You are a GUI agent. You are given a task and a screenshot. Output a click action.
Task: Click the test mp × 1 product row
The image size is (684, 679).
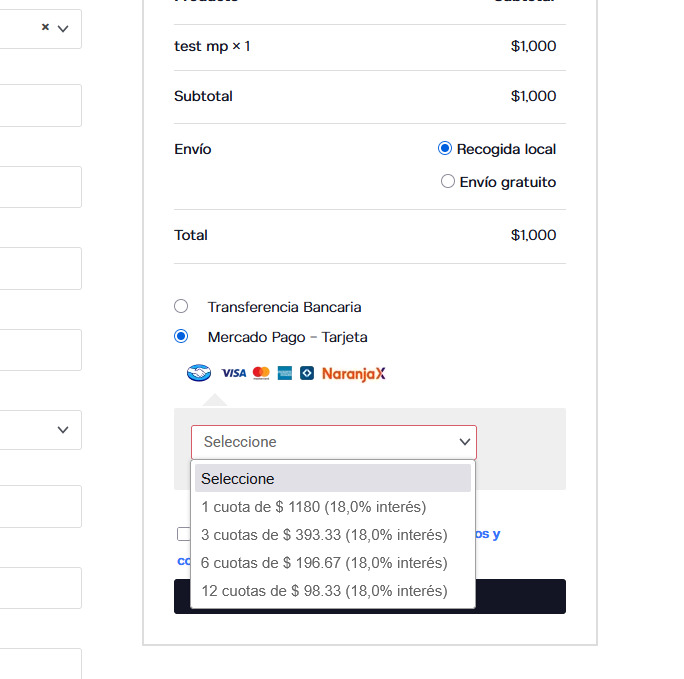click(x=370, y=46)
